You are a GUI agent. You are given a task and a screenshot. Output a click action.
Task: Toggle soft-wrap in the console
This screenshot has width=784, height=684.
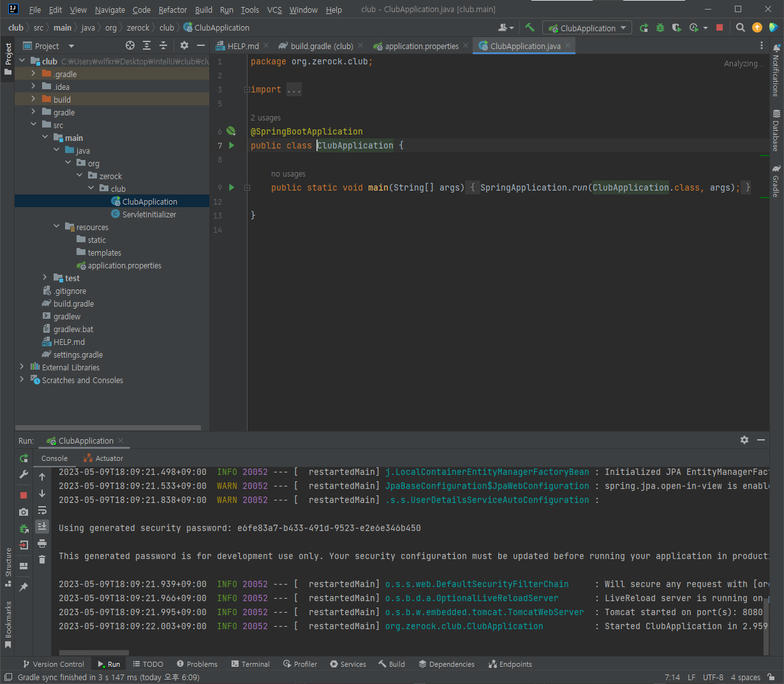(x=42, y=510)
